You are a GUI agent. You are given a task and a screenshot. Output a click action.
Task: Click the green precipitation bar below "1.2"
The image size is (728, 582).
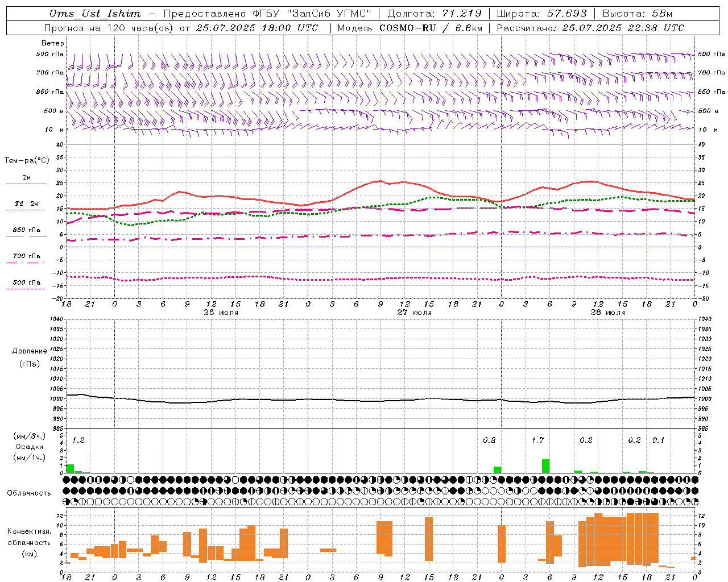tap(70, 468)
